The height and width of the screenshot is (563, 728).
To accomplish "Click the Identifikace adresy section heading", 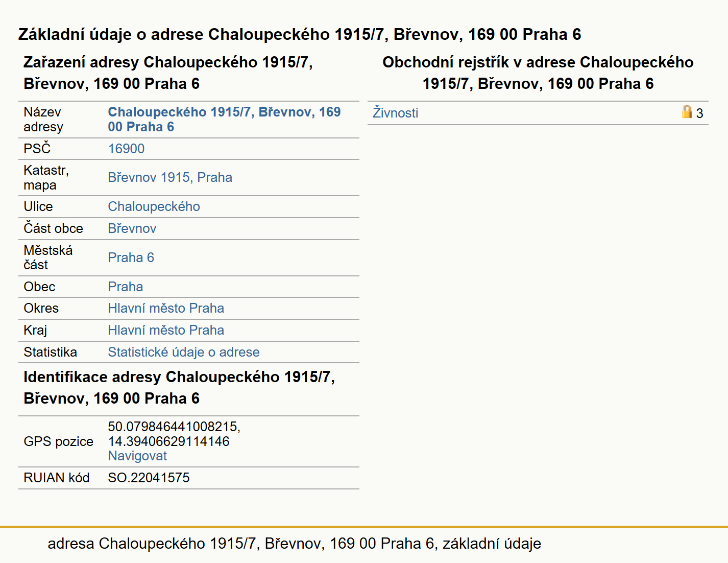I will 179,387.
